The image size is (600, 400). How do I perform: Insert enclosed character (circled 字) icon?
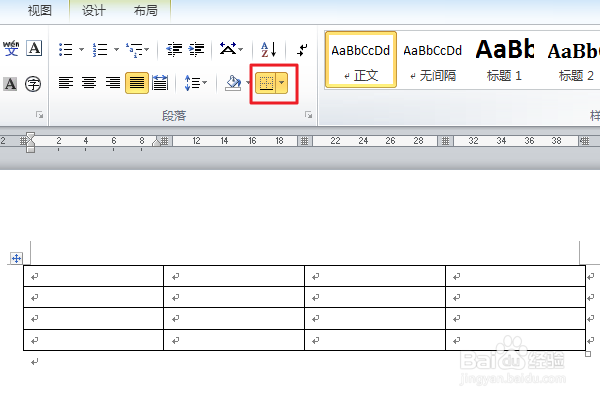click(x=33, y=83)
